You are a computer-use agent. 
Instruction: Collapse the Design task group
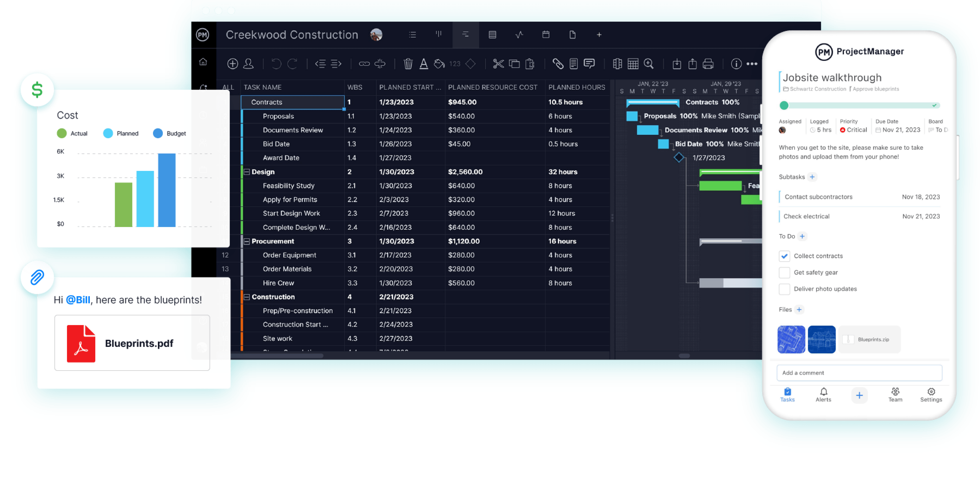pyautogui.click(x=247, y=172)
